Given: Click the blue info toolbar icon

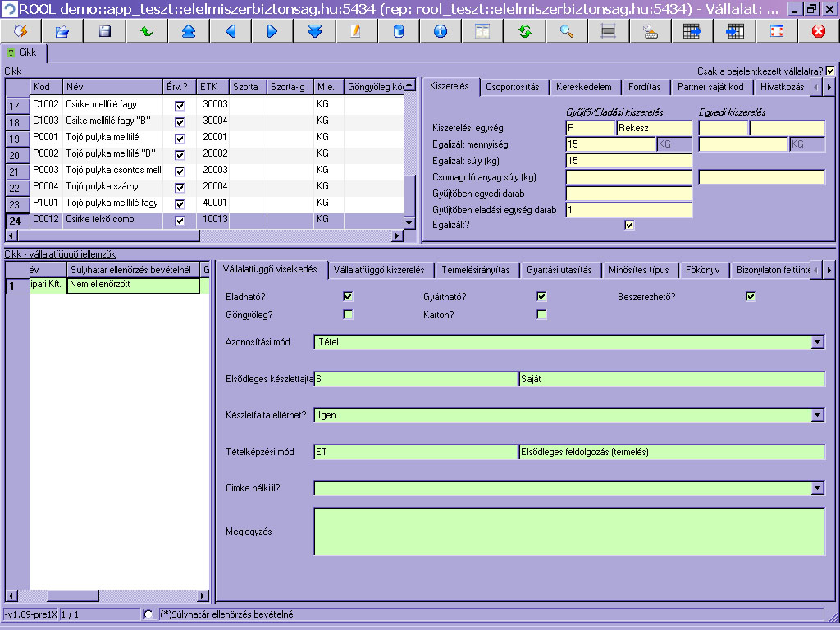Looking at the screenshot, I should pyautogui.click(x=440, y=31).
